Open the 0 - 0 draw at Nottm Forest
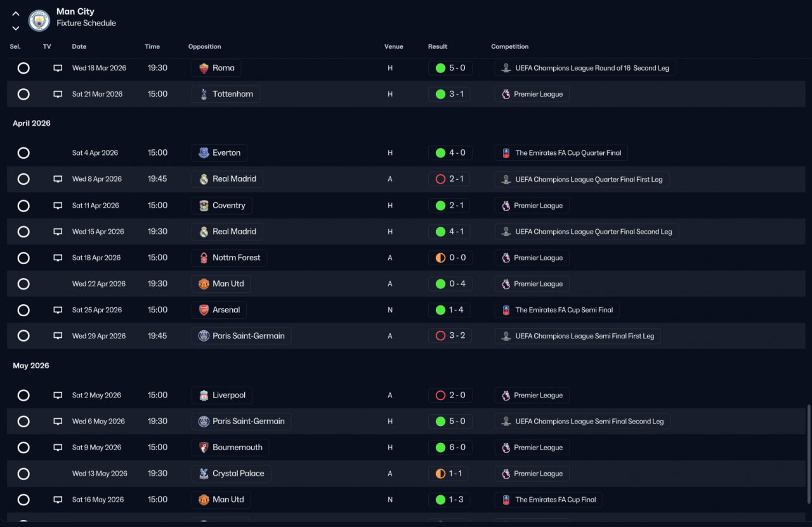Viewport: 812px width, 527px height. coord(450,258)
